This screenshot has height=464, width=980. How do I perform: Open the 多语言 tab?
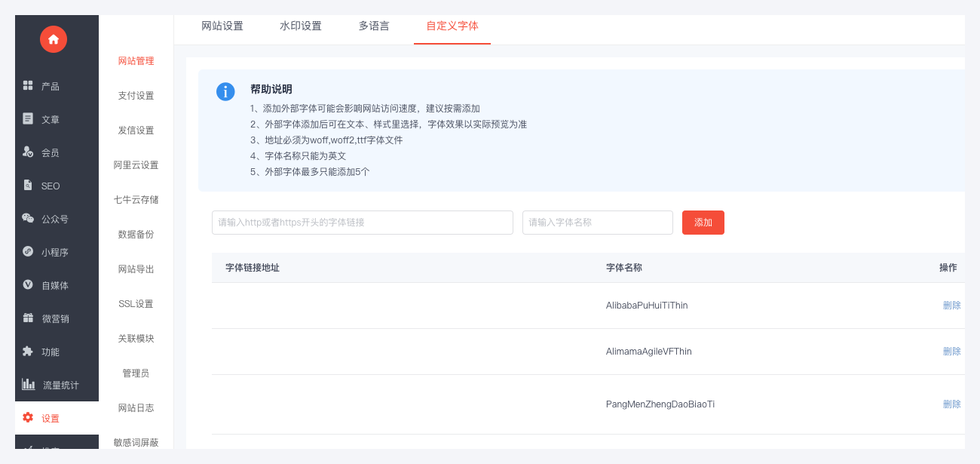pyautogui.click(x=374, y=26)
